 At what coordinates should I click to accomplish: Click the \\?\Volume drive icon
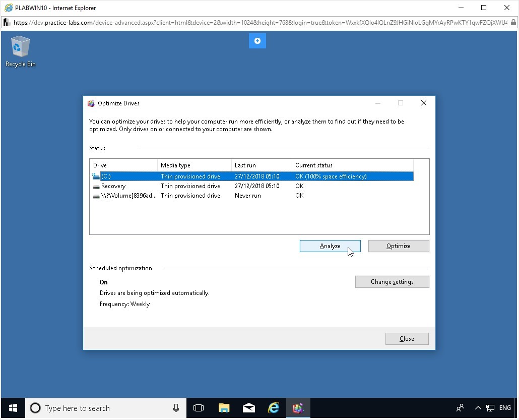[96, 196]
